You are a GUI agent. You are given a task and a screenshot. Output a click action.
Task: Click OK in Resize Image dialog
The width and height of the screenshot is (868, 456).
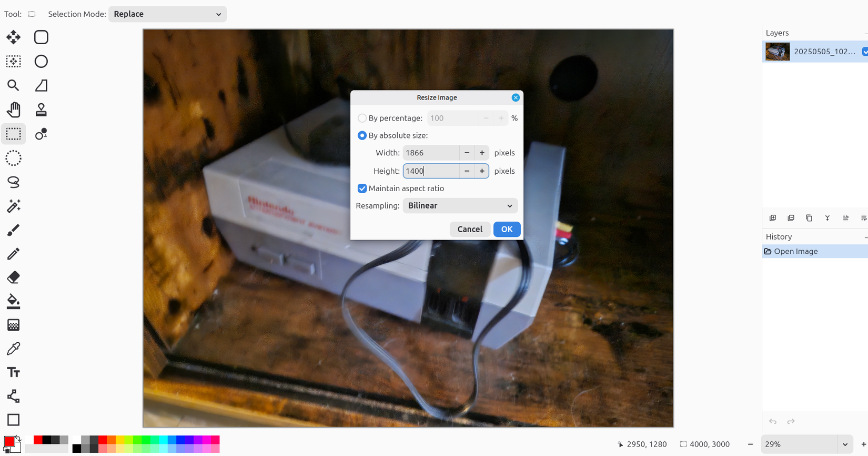[507, 229]
